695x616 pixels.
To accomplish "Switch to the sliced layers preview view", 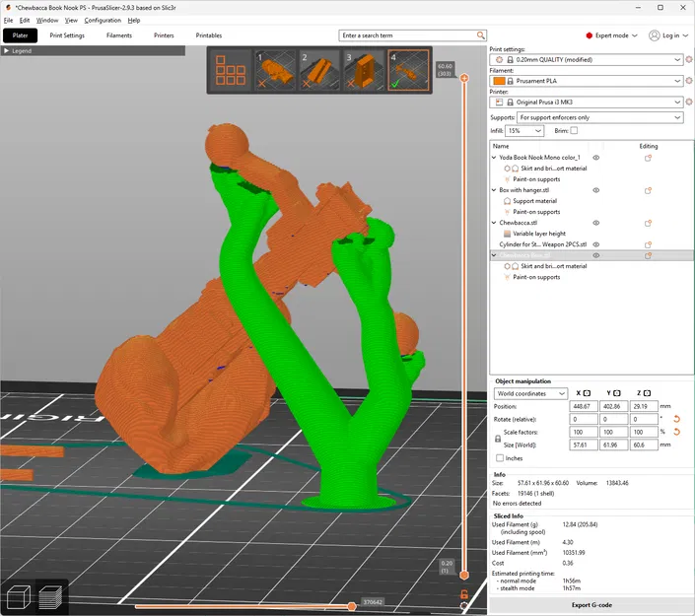I will coord(50,597).
